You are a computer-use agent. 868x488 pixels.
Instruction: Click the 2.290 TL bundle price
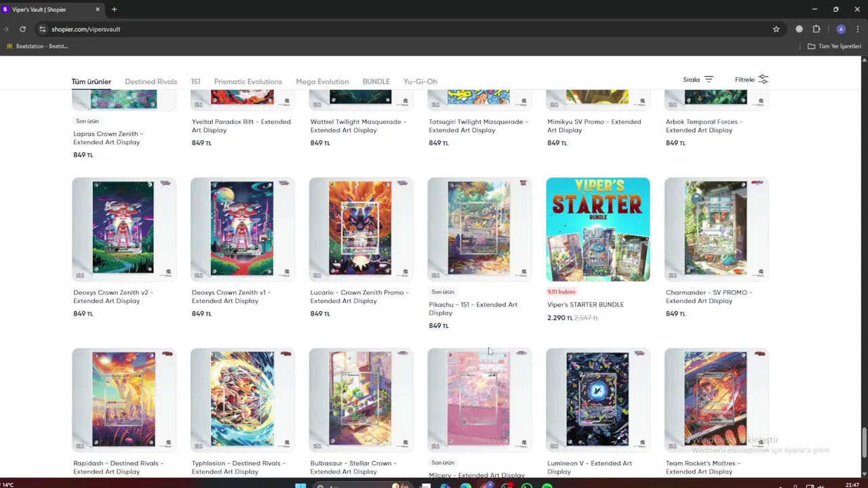(560, 318)
